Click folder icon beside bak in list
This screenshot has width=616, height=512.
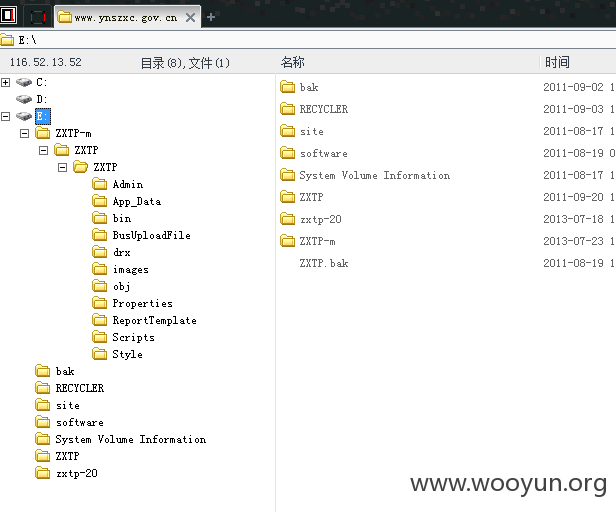[x=288, y=87]
